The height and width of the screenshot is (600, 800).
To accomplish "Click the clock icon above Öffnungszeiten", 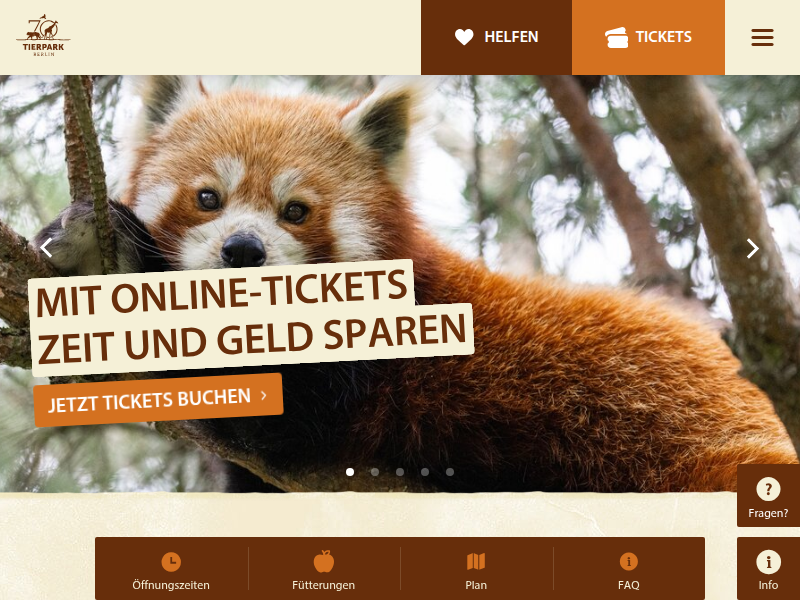I will pyautogui.click(x=171, y=562).
